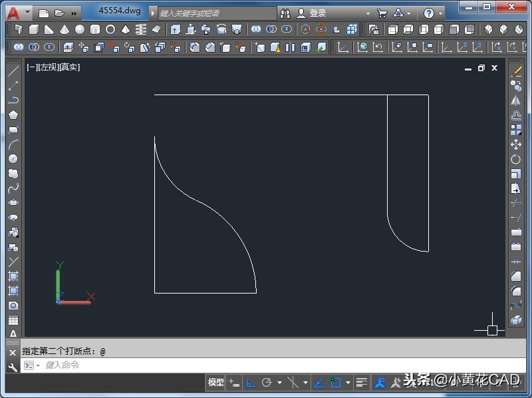Click the 模型 model space button
The height and width of the screenshot is (398, 532).
(216, 383)
